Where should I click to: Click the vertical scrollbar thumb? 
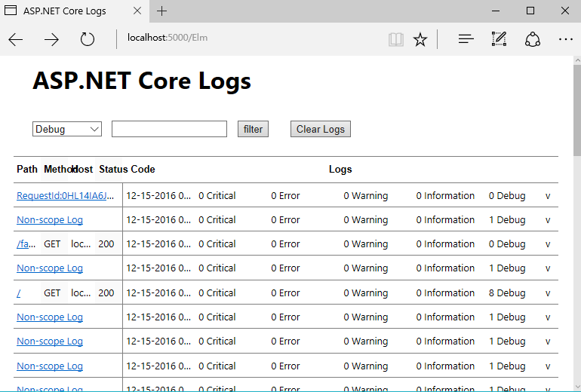(x=577, y=110)
